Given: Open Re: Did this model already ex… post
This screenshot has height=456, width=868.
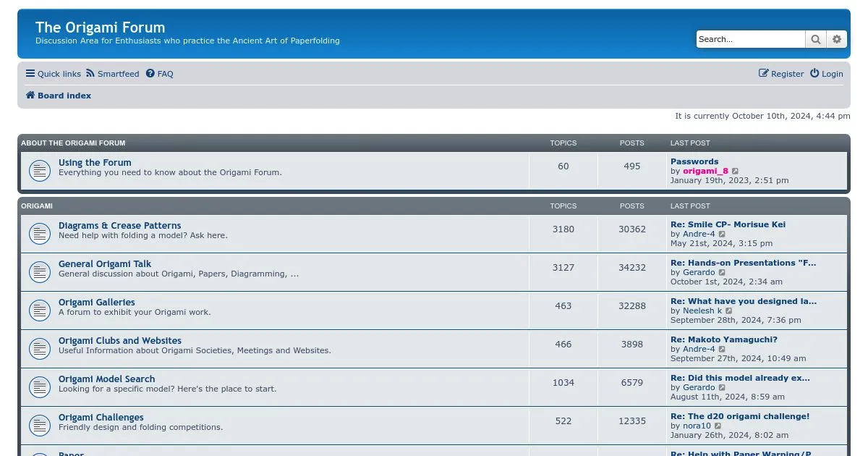Looking at the screenshot, I should point(740,378).
